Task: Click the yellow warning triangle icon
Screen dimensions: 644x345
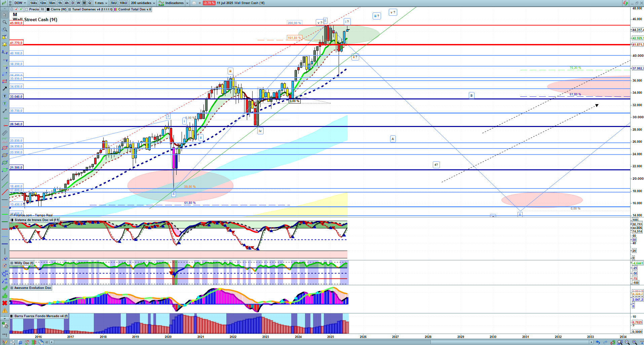Action: 4,310
